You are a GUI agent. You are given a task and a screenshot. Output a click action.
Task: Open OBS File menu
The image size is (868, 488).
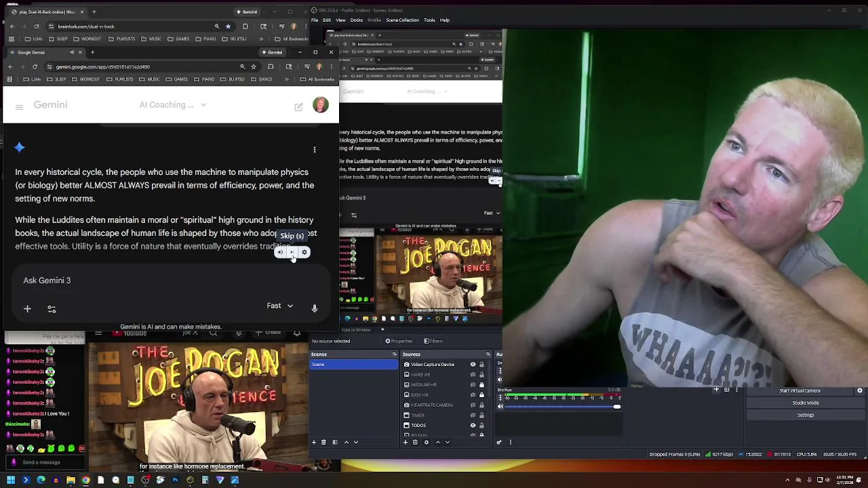click(x=315, y=20)
